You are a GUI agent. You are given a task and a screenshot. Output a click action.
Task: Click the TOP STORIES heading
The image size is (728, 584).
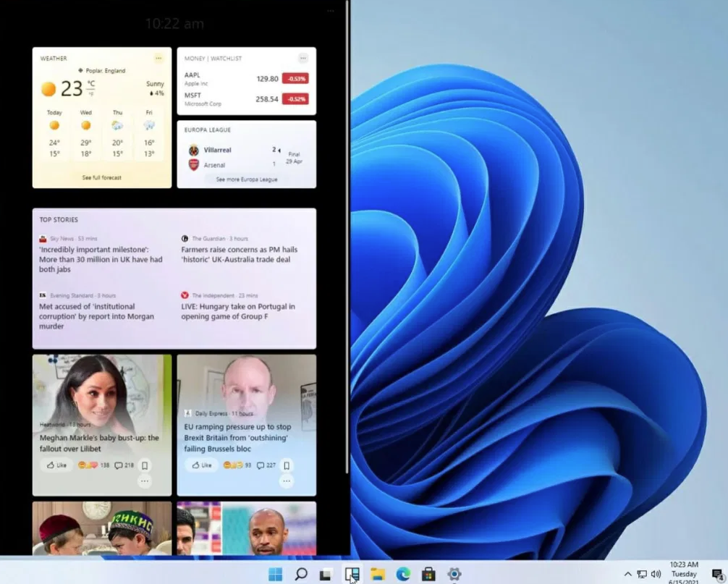pyautogui.click(x=59, y=219)
